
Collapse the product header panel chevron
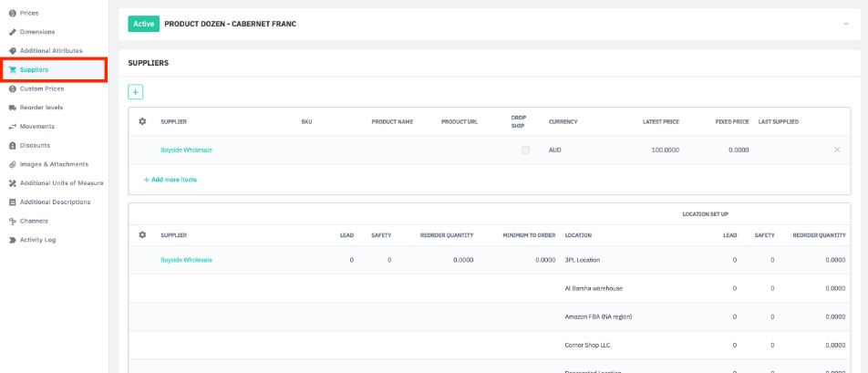tap(845, 24)
